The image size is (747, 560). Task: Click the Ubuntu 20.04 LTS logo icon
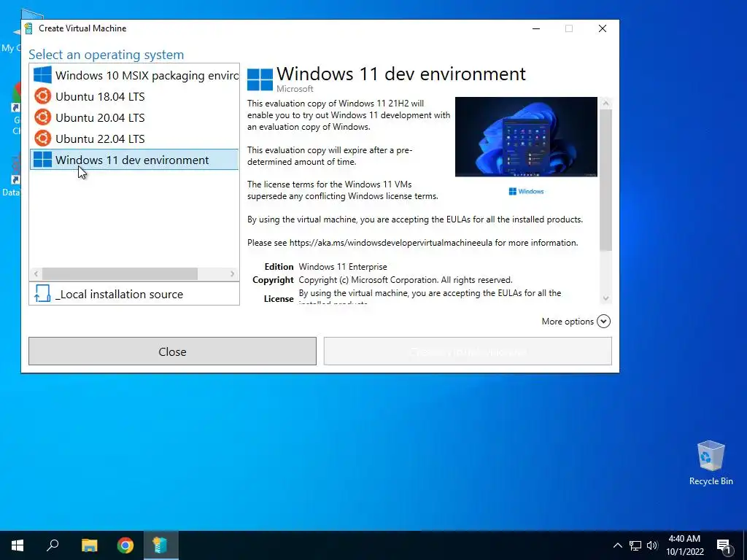click(x=42, y=117)
